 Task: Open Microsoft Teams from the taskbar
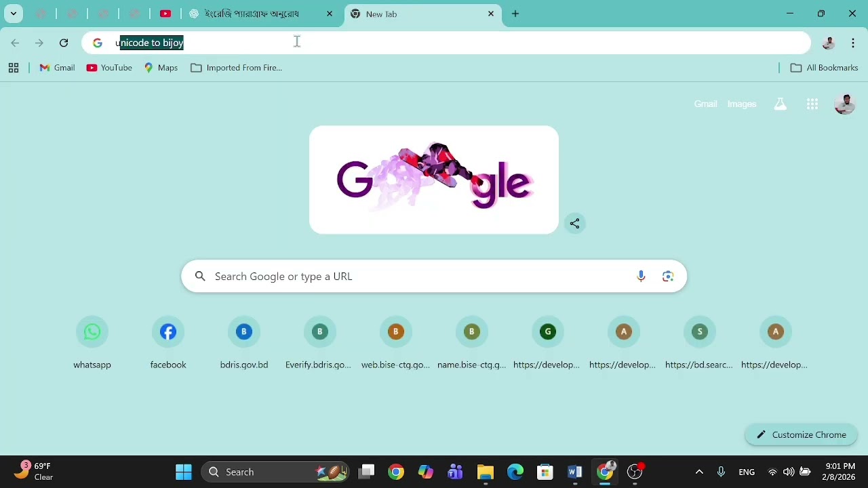pos(456,472)
